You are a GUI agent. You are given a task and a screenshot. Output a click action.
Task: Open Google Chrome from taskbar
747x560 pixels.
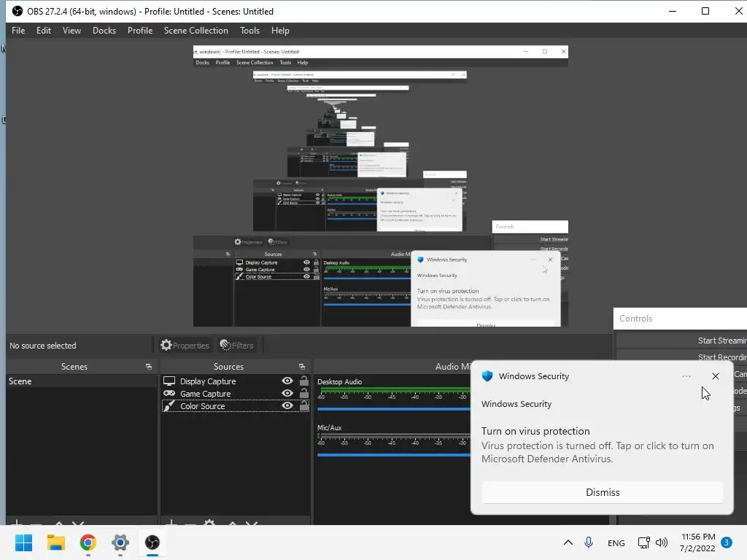[x=88, y=542]
